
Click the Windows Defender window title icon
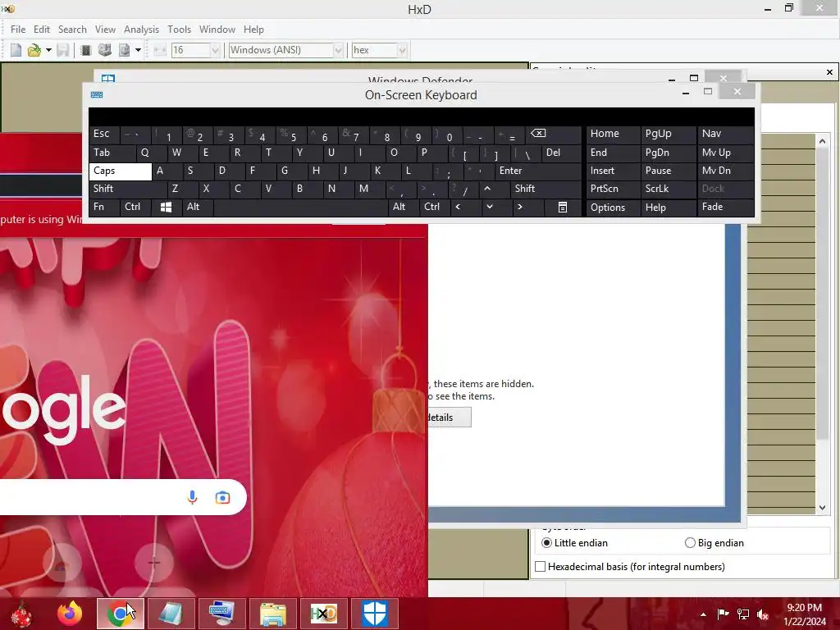pyautogui.click(x=108, y=78)
